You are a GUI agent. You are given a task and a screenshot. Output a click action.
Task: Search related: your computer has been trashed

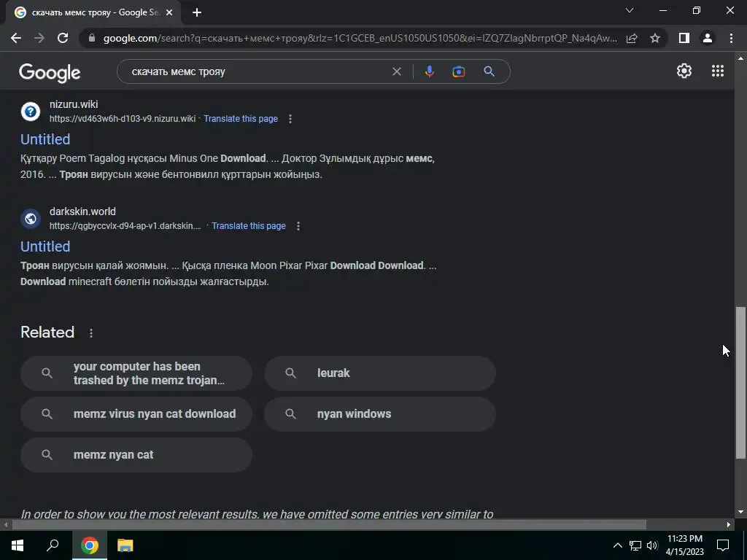(x=136, y=373)
